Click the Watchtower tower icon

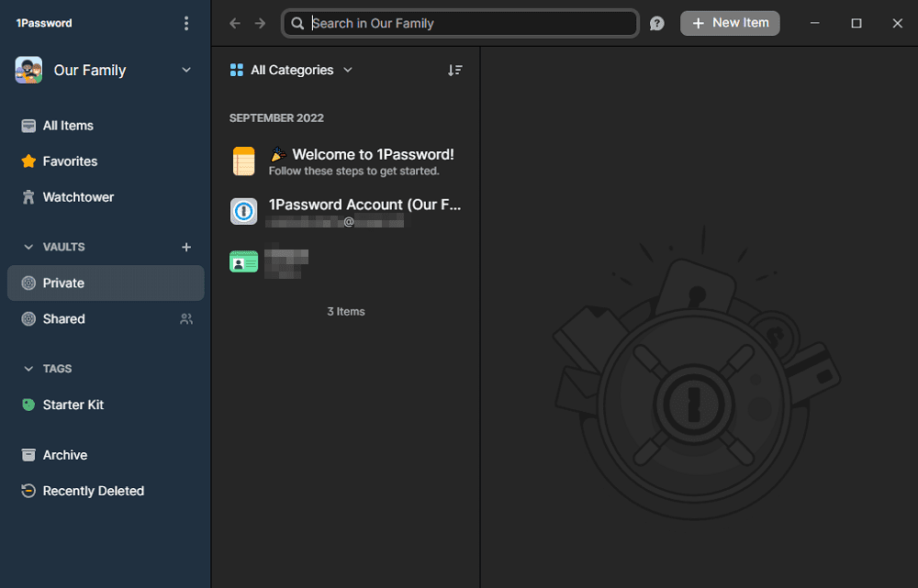click(28, 197)
